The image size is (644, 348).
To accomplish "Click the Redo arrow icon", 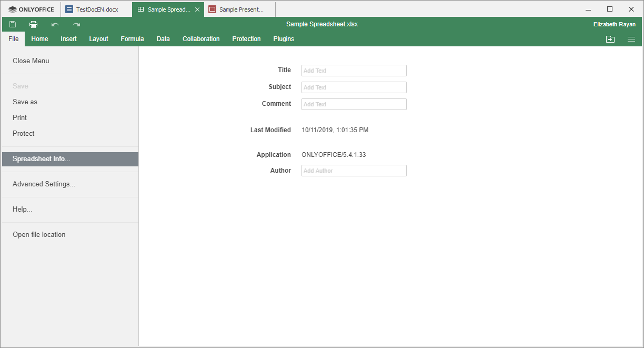I will click(75, 24).
